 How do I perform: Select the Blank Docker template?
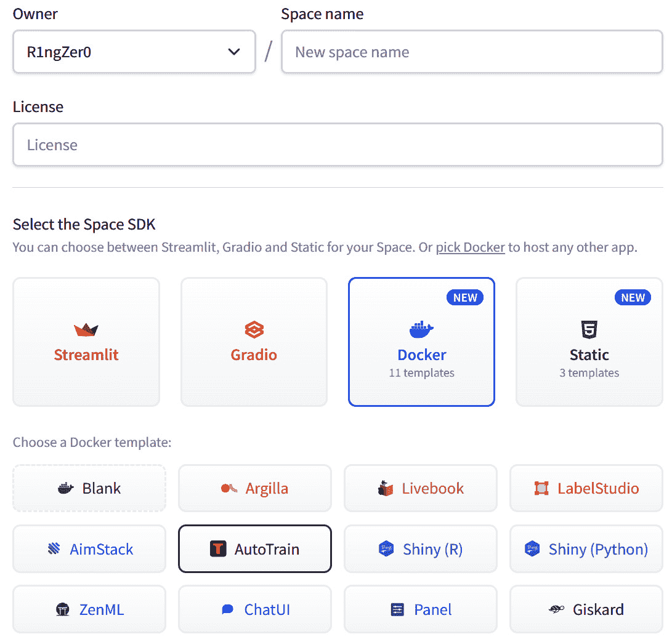point(89,489)
